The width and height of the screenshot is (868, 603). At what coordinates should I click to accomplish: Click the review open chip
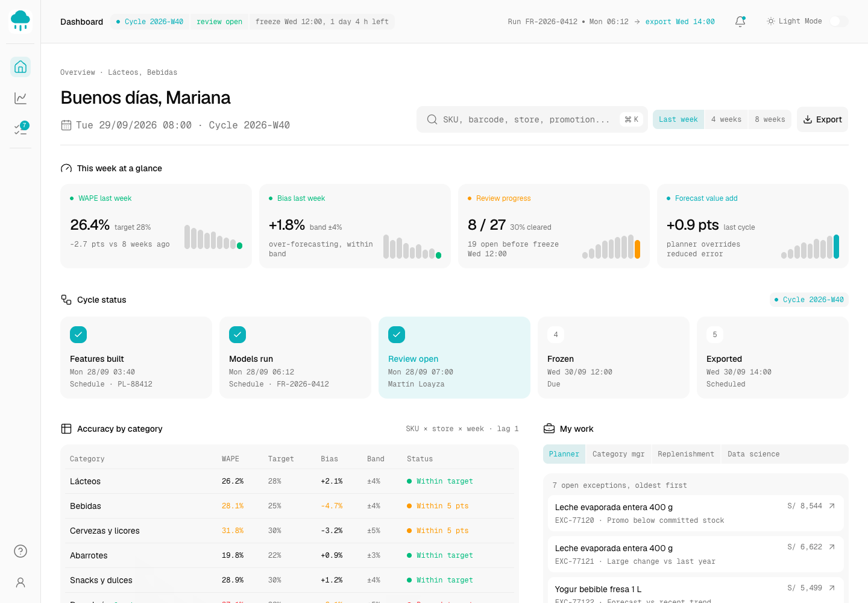tap(219, 22)
